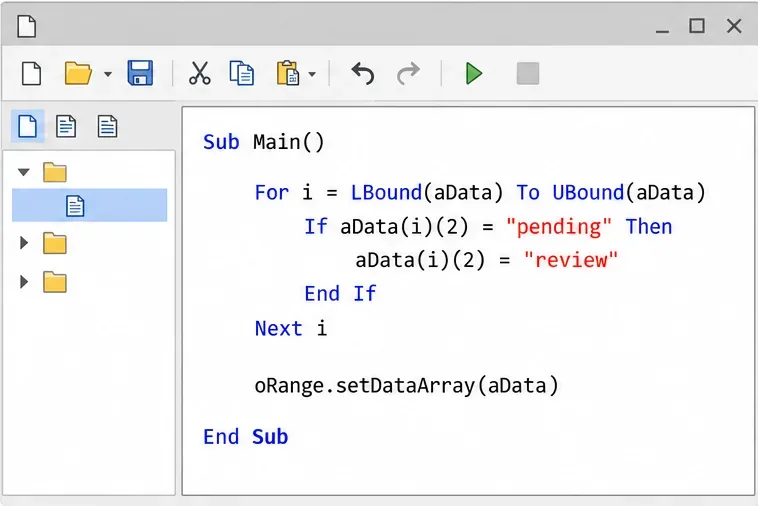Click the "pending" string literal

click(559, 227)
